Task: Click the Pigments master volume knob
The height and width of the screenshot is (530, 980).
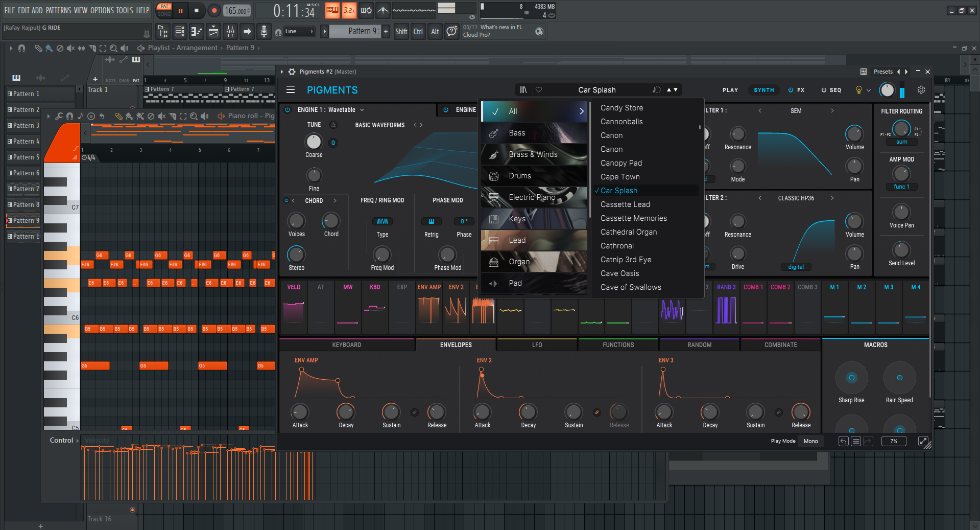Action: (887, 90)
